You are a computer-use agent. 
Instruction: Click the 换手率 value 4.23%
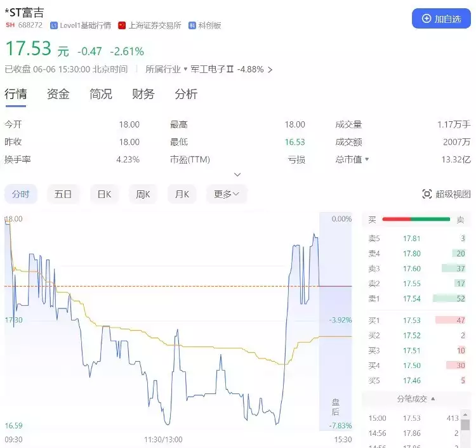[128, 159]
